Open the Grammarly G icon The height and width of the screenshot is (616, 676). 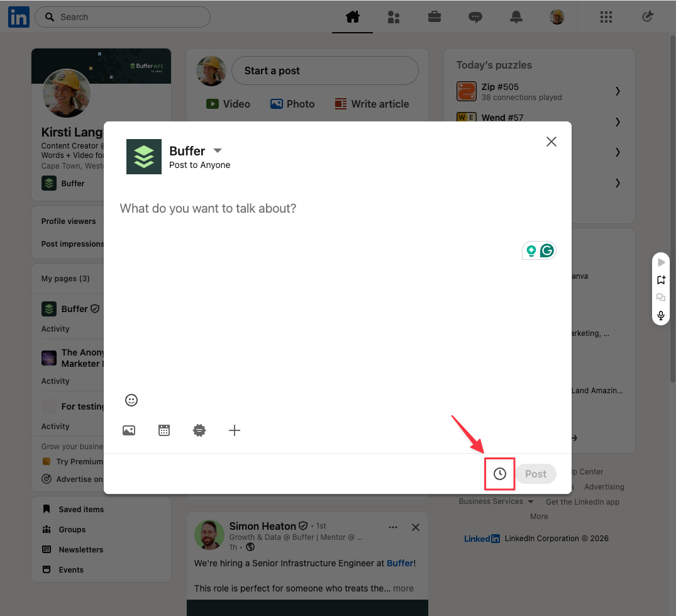(547, 250)
